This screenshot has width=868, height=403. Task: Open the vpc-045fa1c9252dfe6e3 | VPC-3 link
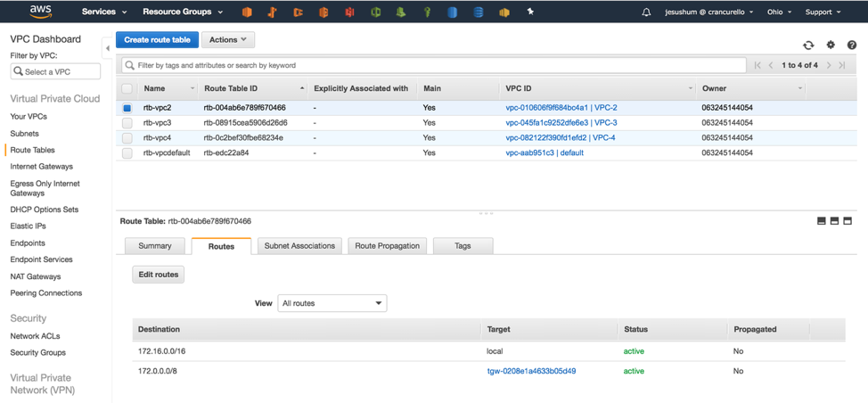(x=561, y=123)
